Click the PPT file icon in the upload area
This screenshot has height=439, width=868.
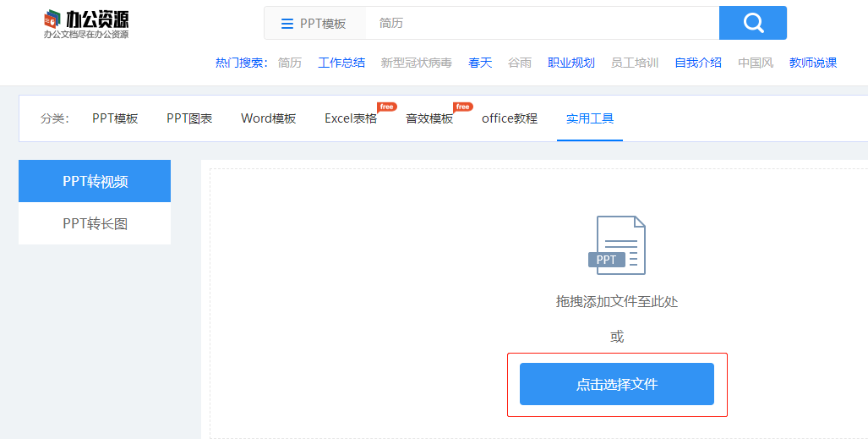point(617,245)
